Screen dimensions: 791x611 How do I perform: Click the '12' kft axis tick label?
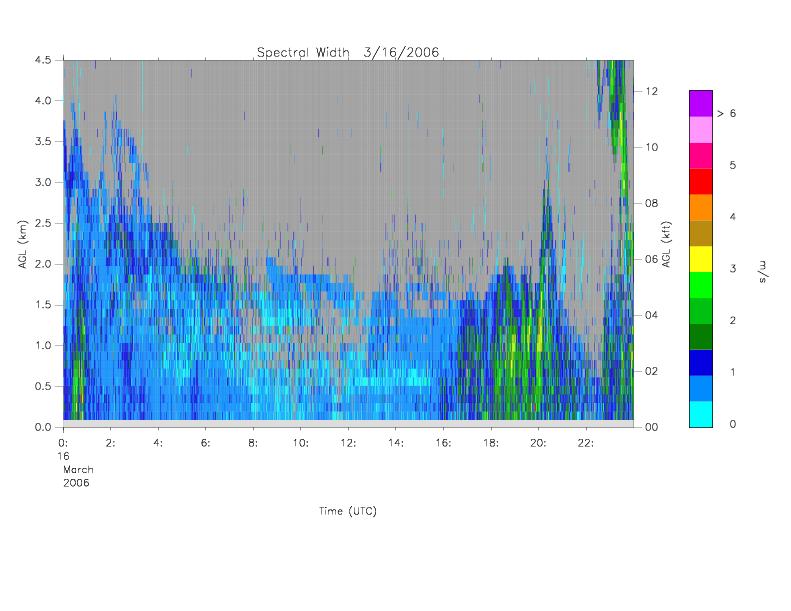pos(652,91)
